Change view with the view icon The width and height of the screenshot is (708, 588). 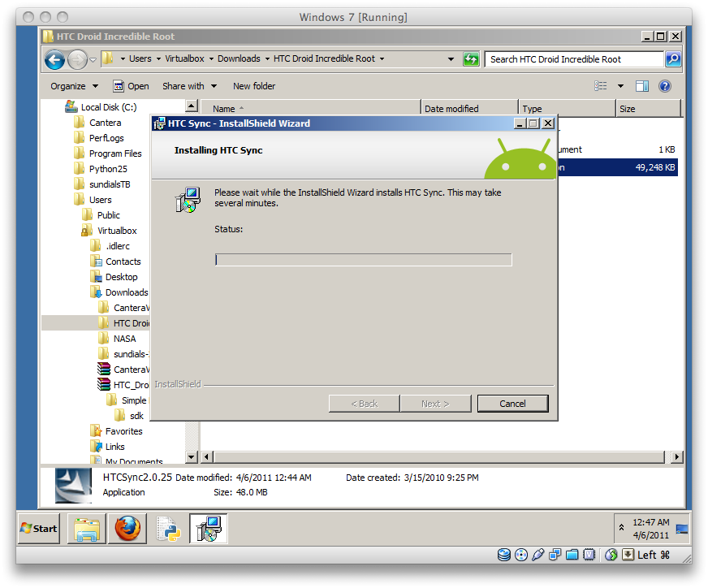601,86
